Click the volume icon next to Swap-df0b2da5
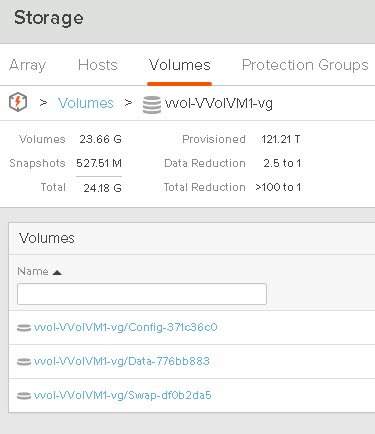This screenshot has width=375, height=434. tap(24, 396)
